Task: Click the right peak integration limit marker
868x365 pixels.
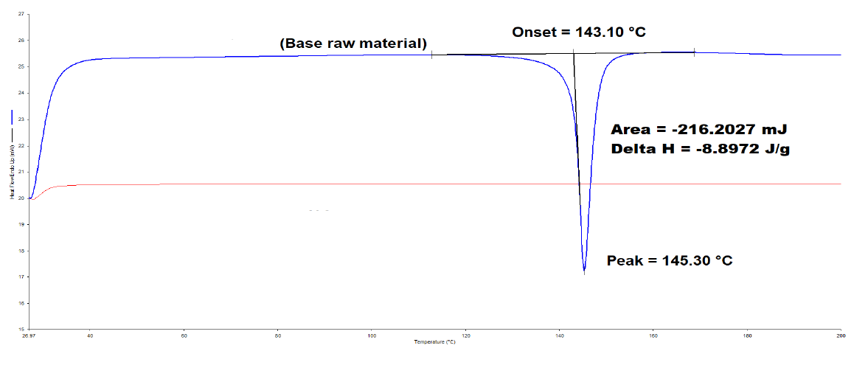Action: 694,52
